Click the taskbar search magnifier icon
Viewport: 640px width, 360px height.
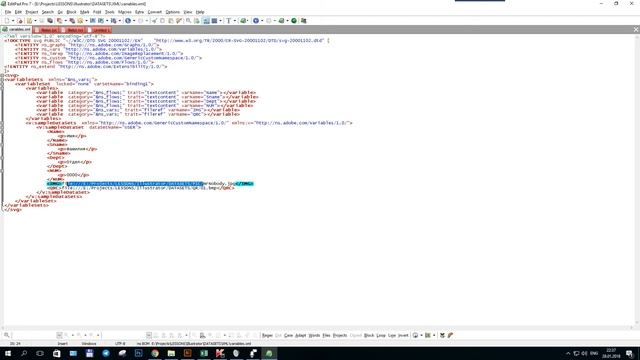click(x=24, y=353)
